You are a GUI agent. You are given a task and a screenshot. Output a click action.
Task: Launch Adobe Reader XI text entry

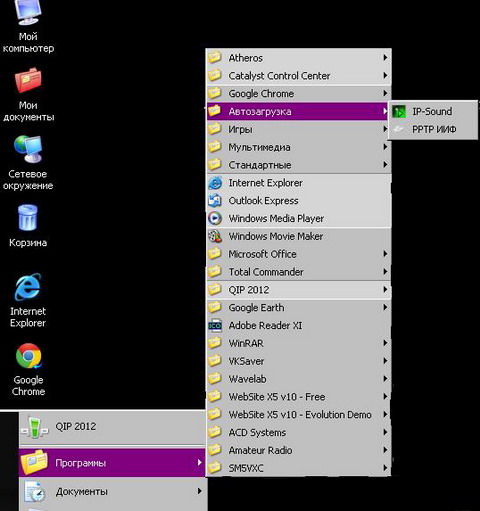point(265,325)
